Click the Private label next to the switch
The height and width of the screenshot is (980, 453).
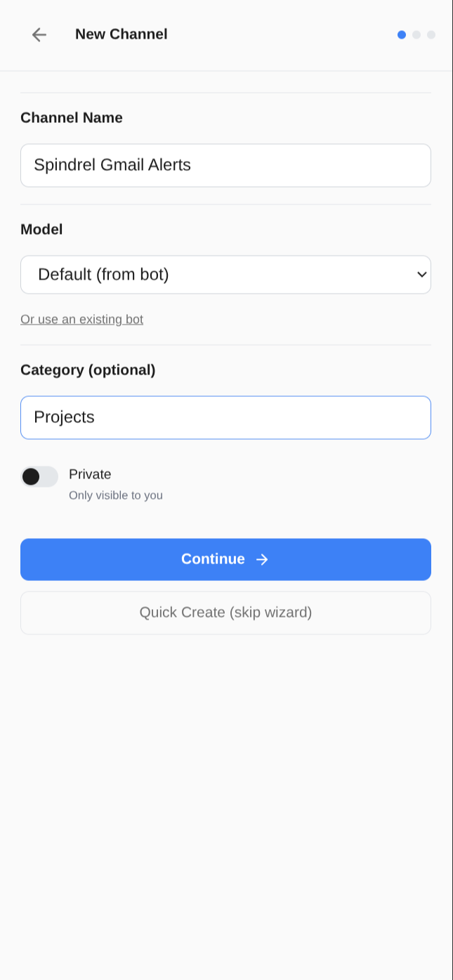pos(90,474)
